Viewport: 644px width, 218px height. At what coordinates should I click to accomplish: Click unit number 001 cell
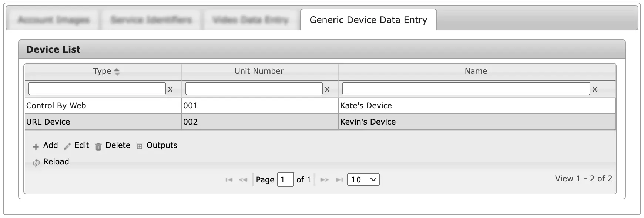pos(259,106)
